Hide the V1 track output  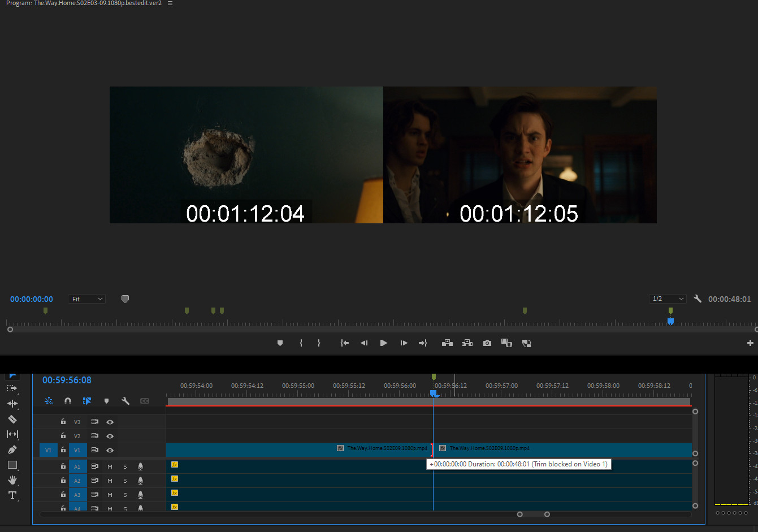(110, 451)
